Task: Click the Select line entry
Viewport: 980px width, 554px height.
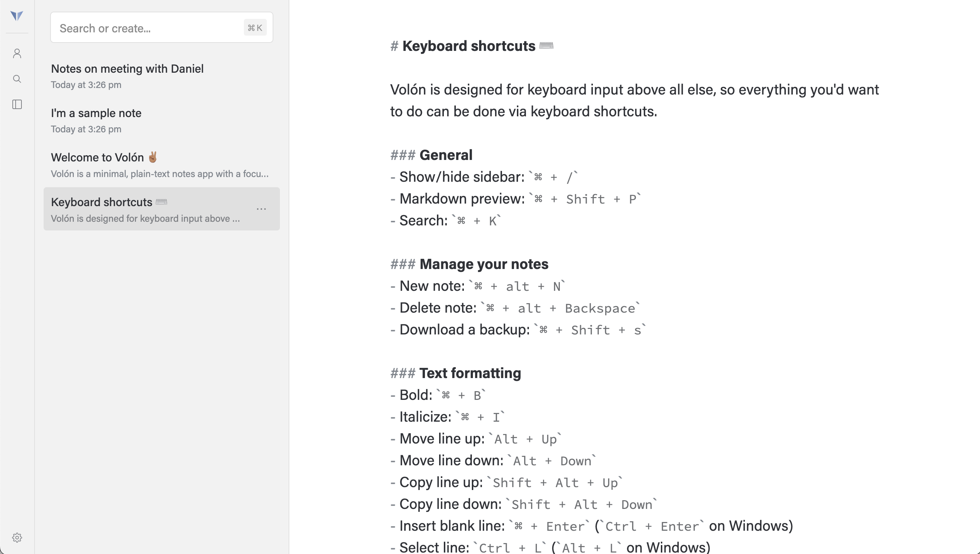Action: [550, 547]
